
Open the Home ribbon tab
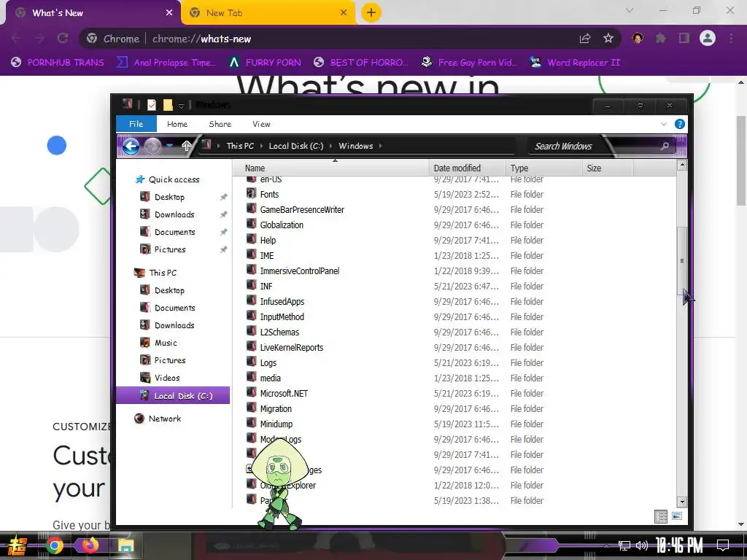177,124
